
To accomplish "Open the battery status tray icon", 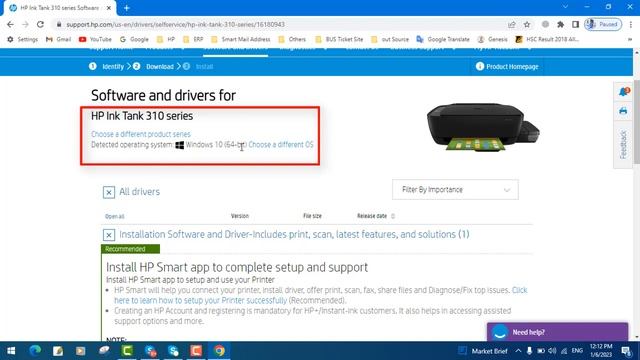I will [x=541, y=351].
